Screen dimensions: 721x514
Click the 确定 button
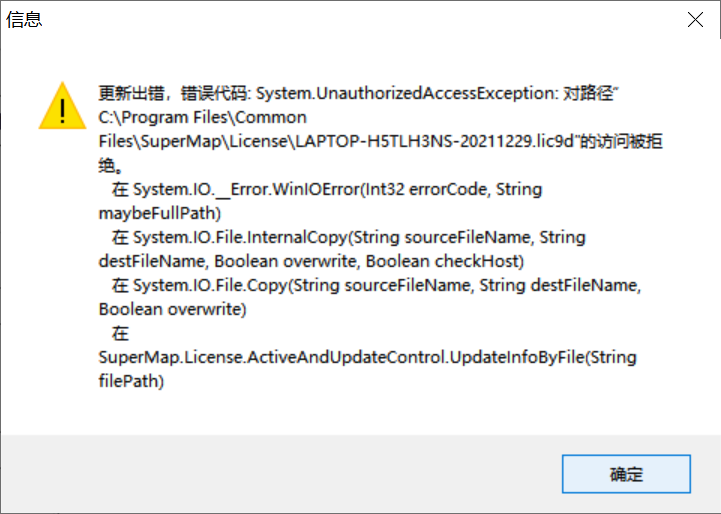click(626, 474)
